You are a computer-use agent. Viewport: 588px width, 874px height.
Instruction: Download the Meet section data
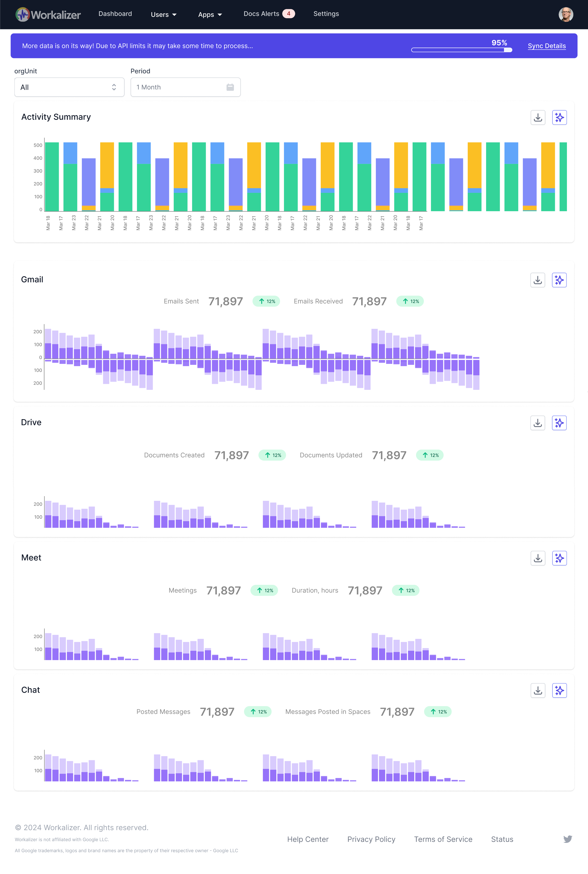[538, 558]
